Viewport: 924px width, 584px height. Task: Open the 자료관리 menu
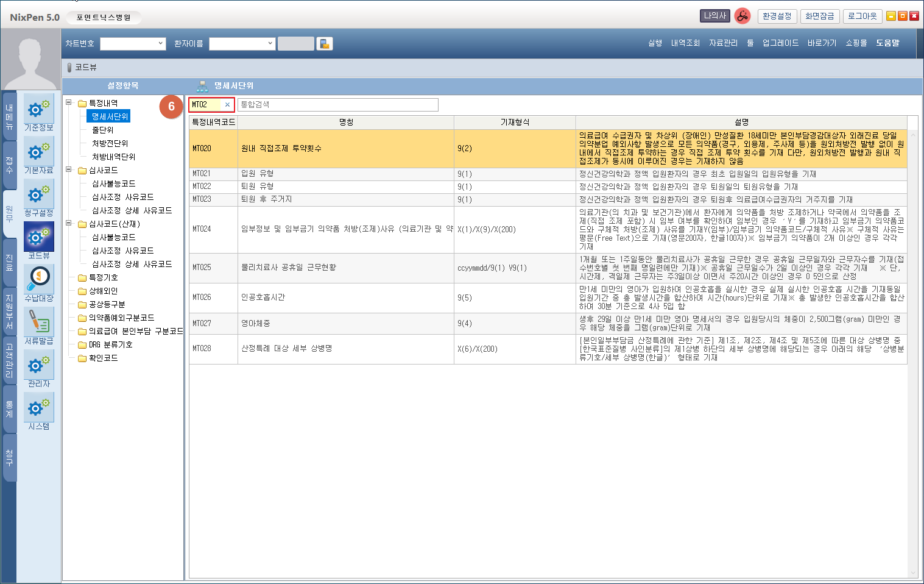pos(723,43)
